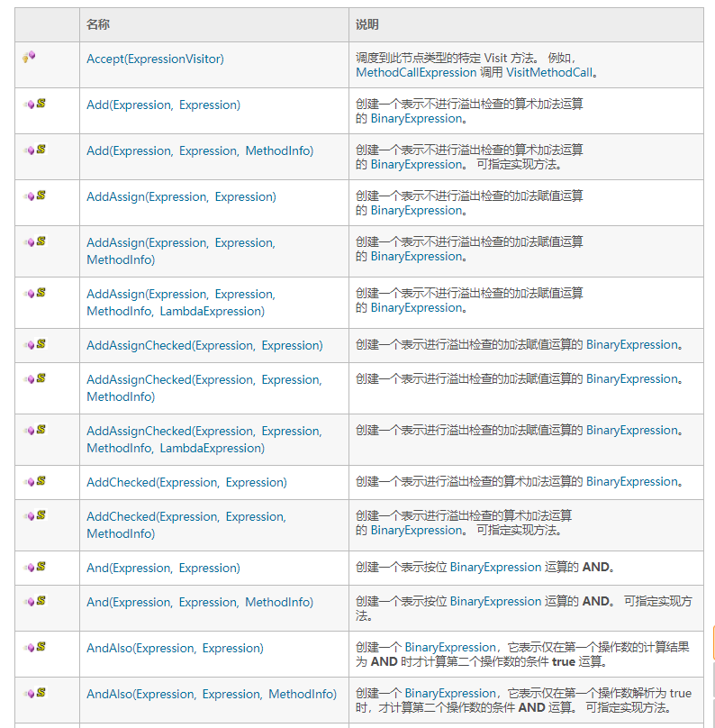The width and height of the screenshot is (715, 728).
Task: Open the AddChecked(Expression, Expression, MethodInfo) link
Action: coord(186,525)
